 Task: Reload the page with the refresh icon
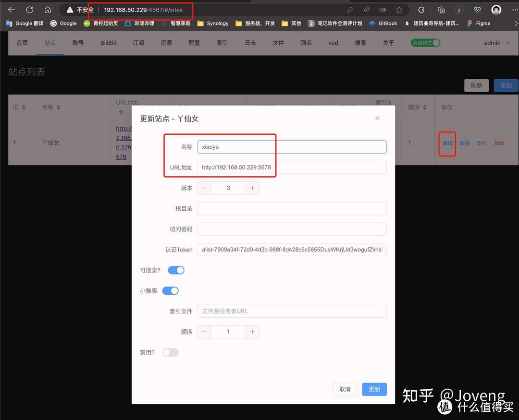[x=29, y=10]
